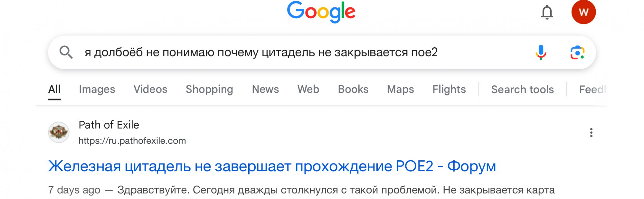Open the Shopping tab
644x199 pixels.
(x=209, y=89)
